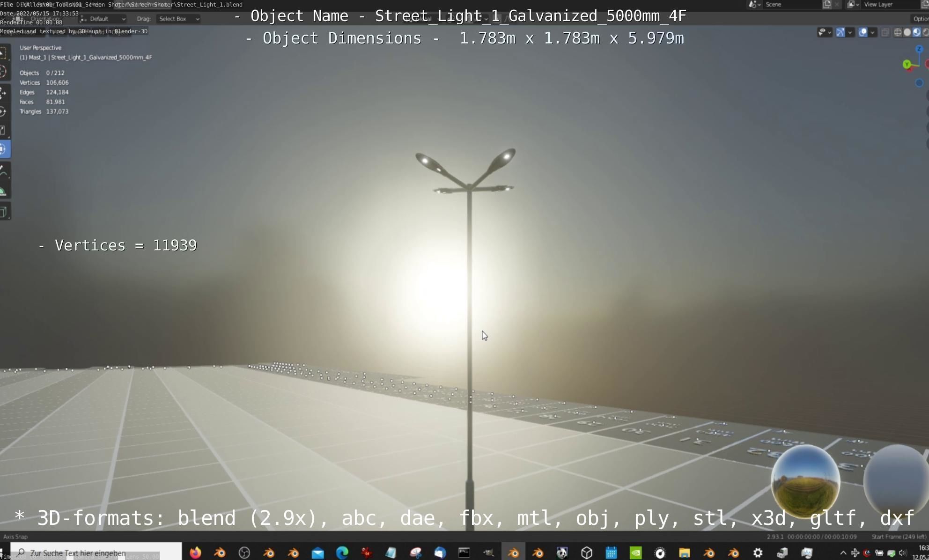Click 'Edges 124,184' statistics line

(44, 92)
